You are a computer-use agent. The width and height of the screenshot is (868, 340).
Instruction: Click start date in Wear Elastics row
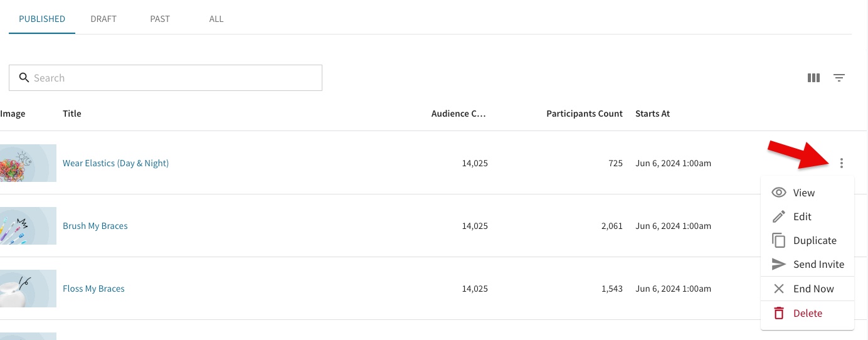(x=674, y=163)
